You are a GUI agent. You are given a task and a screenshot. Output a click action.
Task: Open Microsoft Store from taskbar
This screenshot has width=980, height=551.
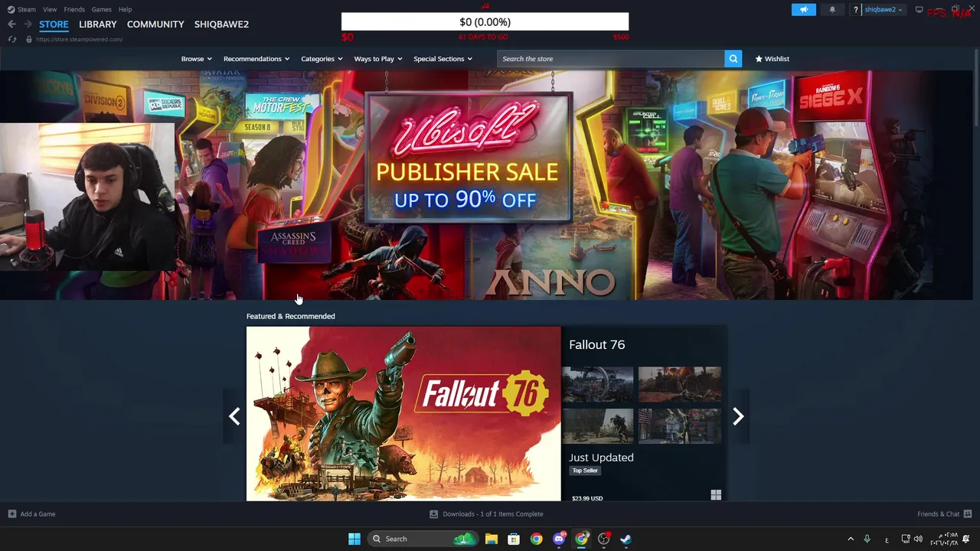[514, 539]
